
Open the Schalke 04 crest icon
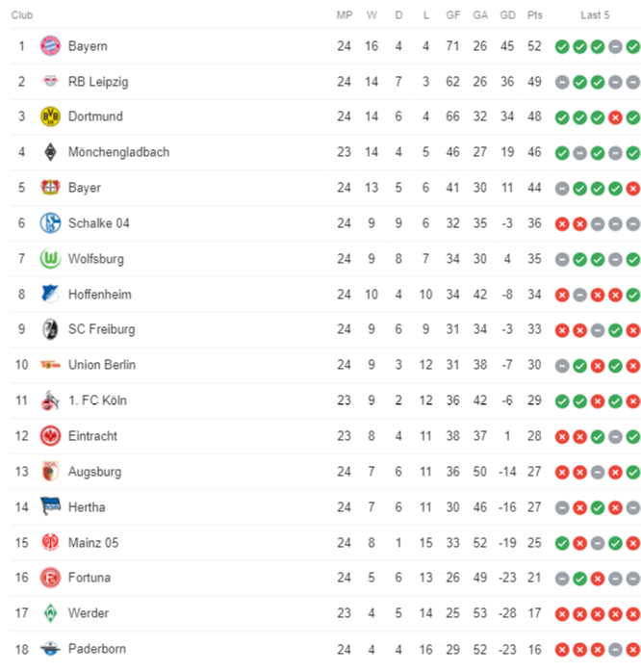pos(50,222)
